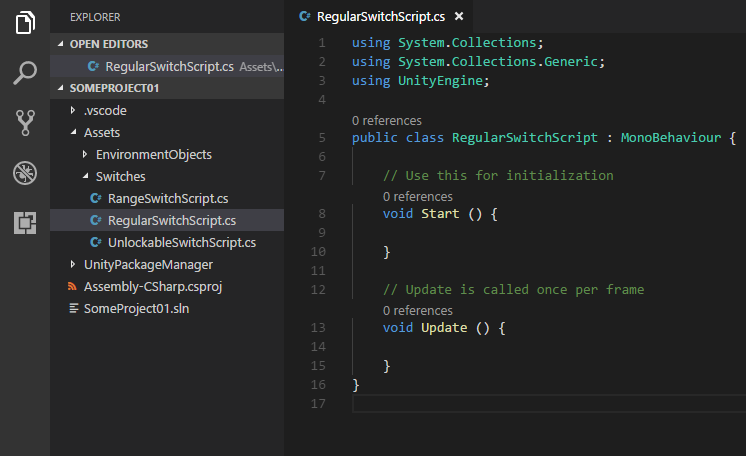Place cursor on empty line 17

[x=549, y=404]
